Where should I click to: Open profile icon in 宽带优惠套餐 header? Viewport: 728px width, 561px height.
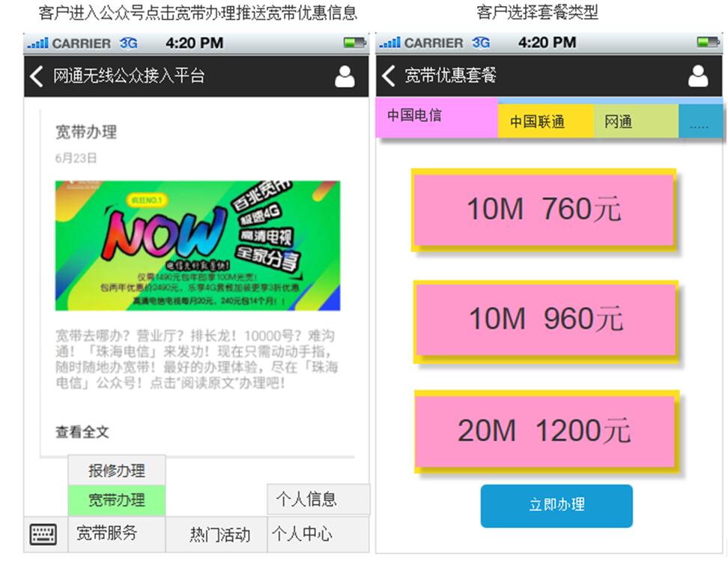click(x=698, y=76)
